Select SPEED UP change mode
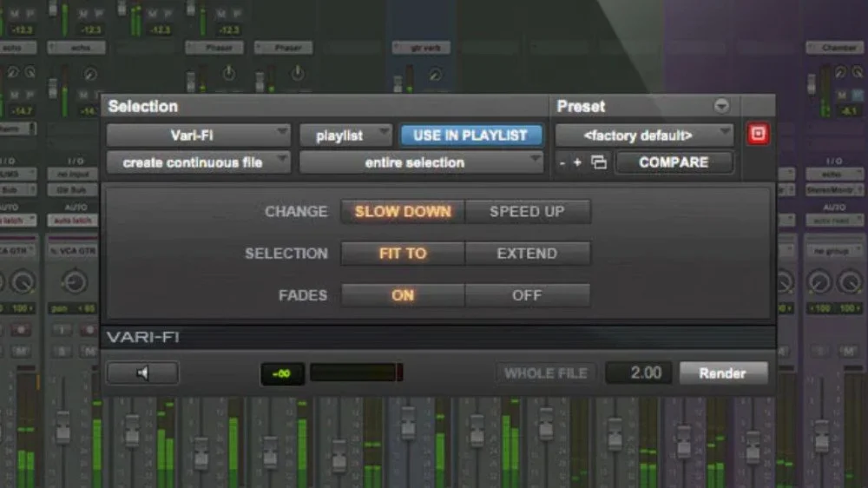The image size is (868, 488). pos(527,212)
